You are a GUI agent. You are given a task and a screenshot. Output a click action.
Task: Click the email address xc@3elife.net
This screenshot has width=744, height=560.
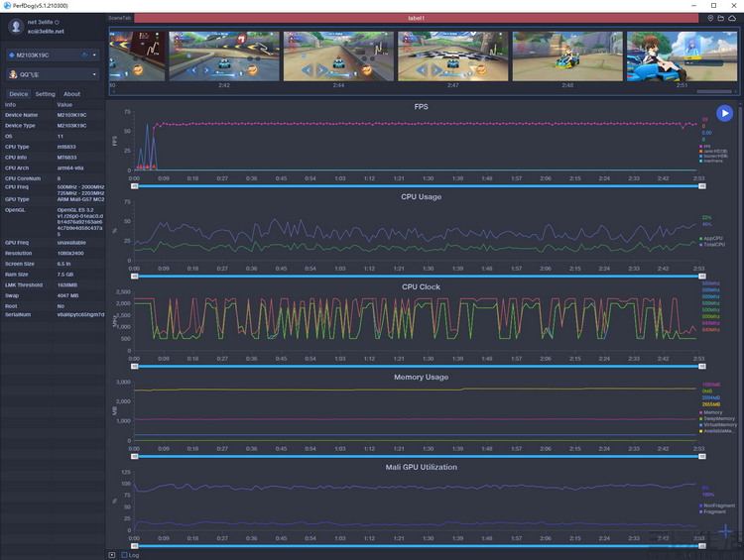(x=46, y=32)
